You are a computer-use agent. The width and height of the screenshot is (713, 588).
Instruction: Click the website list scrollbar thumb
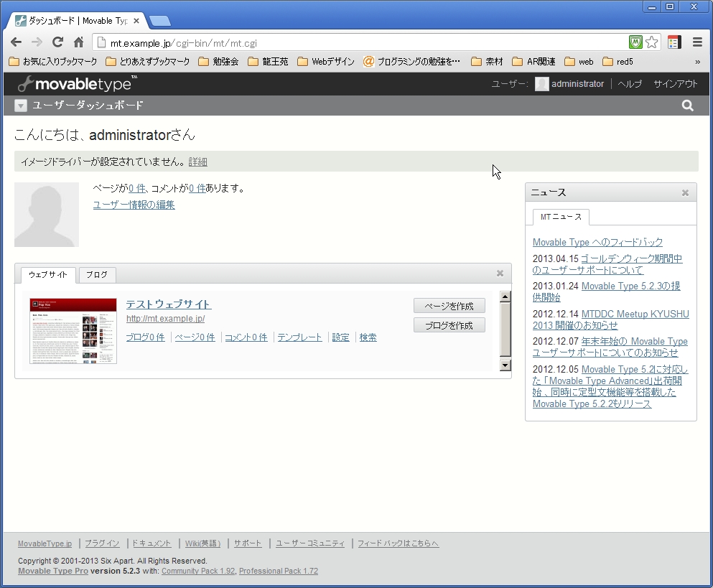(x=505, y=330)
